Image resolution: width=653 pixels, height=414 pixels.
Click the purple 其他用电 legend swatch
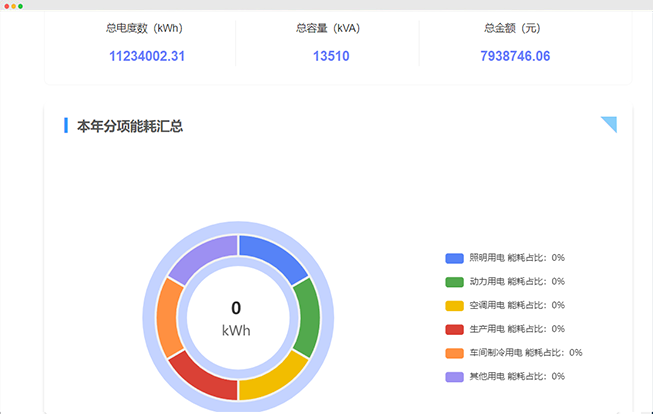pos(455,376)
